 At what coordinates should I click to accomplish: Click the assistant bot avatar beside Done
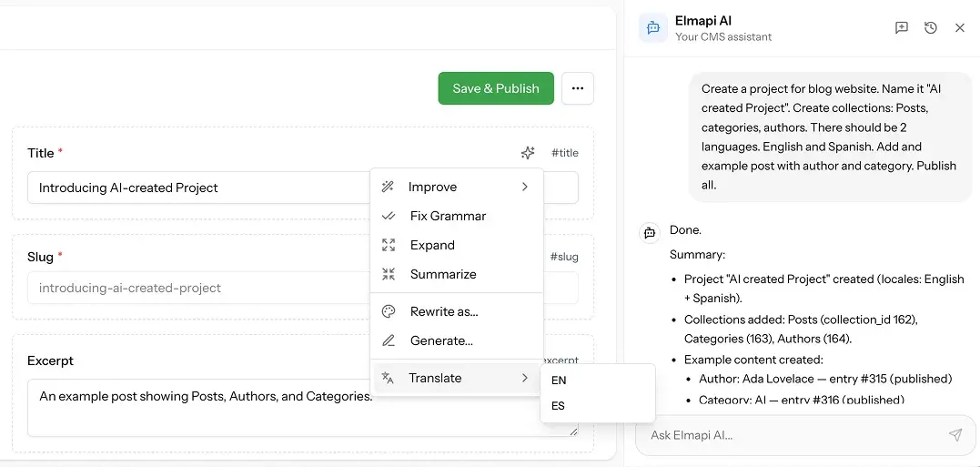point(650,232)
